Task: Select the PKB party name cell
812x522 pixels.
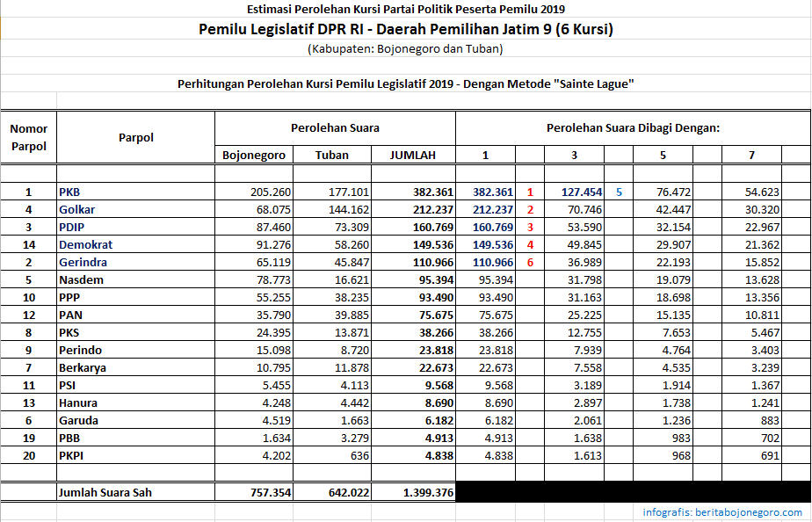Action: (135, 192)
